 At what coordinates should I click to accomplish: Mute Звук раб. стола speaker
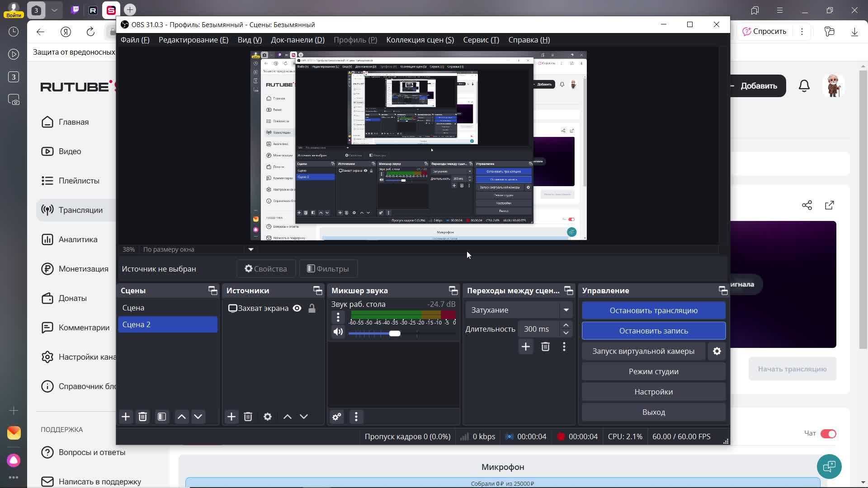click(x=338, y=332)
